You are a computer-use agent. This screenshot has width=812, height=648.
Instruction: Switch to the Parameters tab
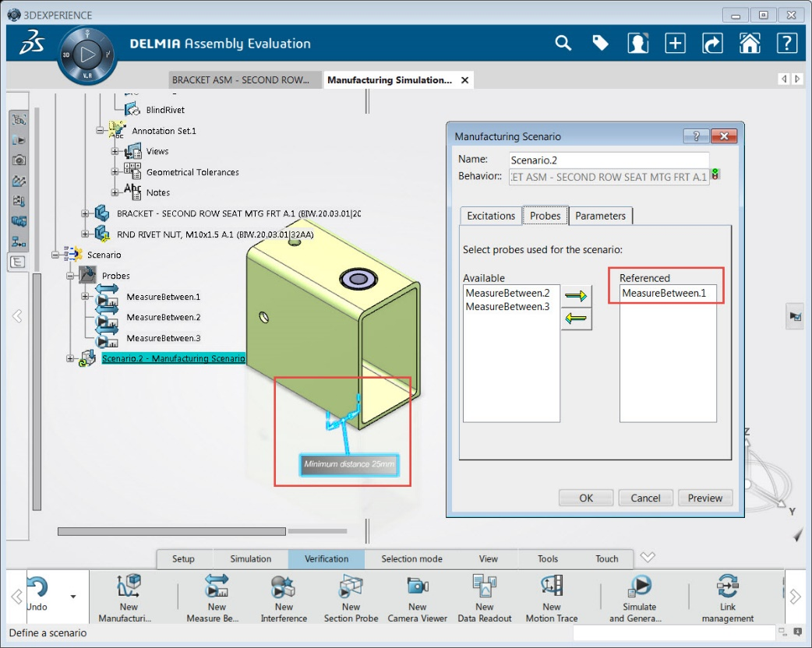click(600, 216)
